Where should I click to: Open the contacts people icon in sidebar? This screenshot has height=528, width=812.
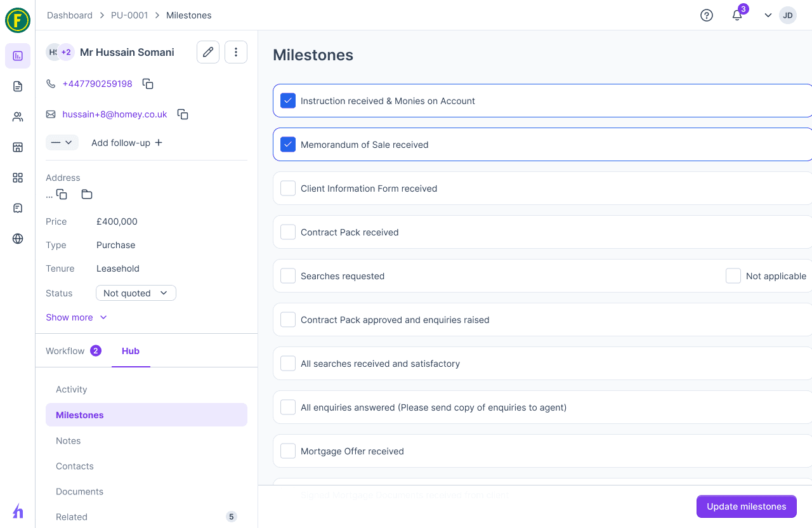(x=18, y=117)
